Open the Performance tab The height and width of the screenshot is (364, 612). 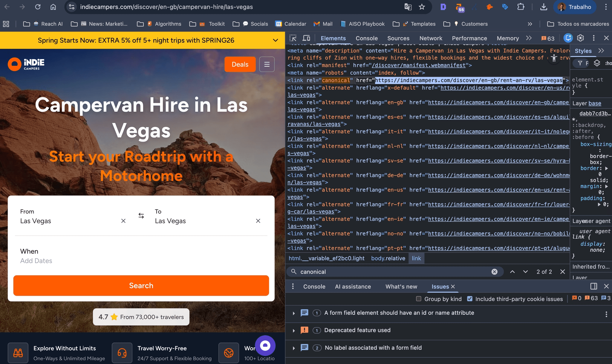(x=469, y=38)
